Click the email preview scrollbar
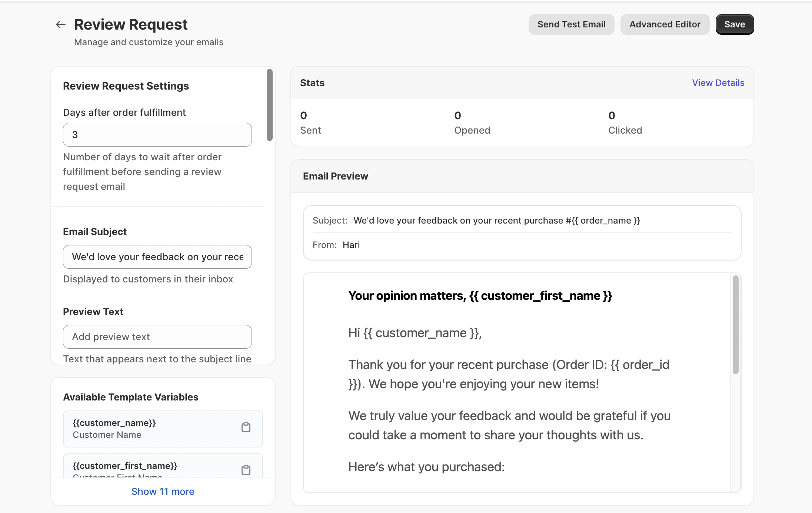 click(x=735, y=325)
